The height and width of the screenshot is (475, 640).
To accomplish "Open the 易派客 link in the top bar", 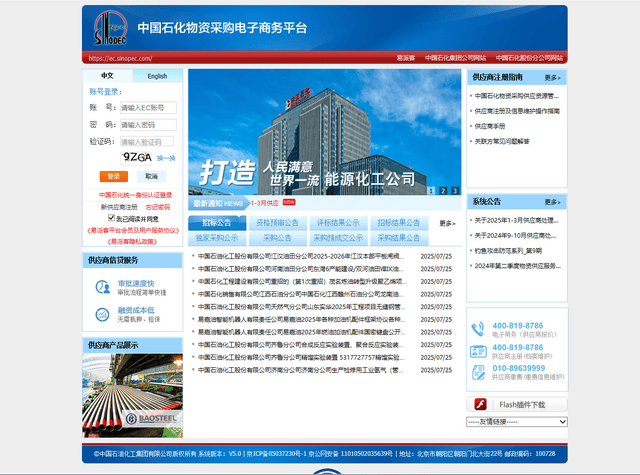I will 405,58.
